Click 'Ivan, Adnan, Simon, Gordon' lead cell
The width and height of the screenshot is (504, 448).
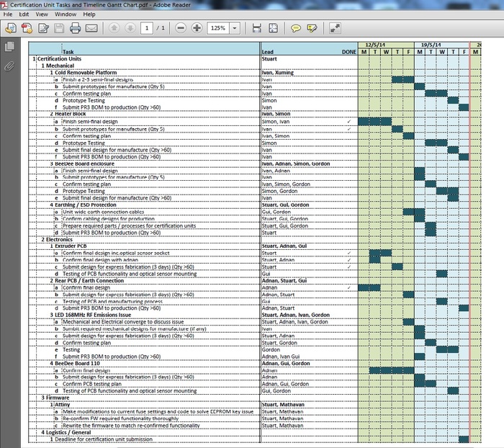click(296, 163)
